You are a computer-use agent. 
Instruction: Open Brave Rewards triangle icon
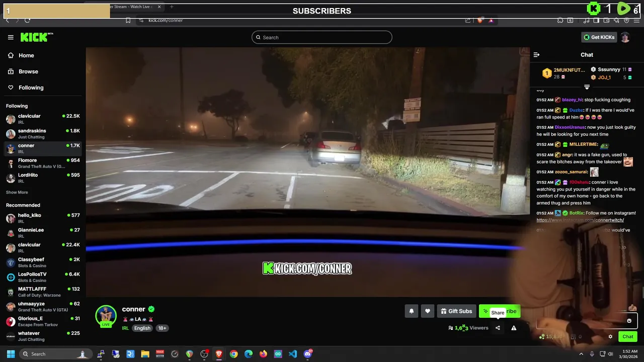coord(491,20)
